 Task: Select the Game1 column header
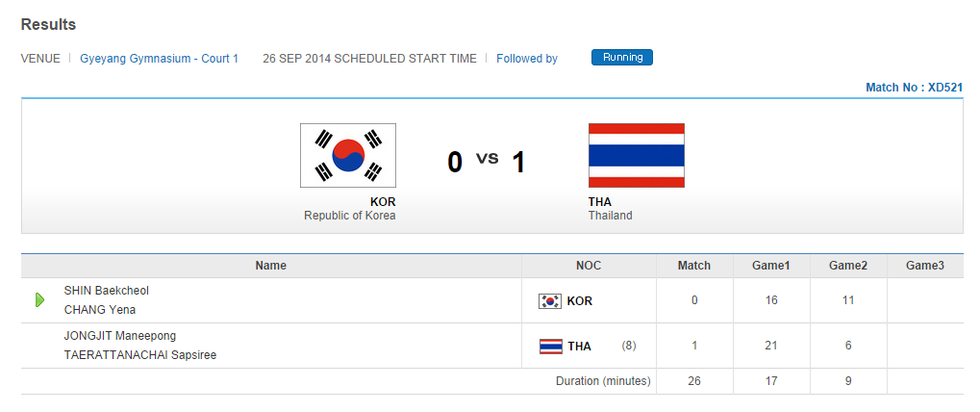coord(770,266)
